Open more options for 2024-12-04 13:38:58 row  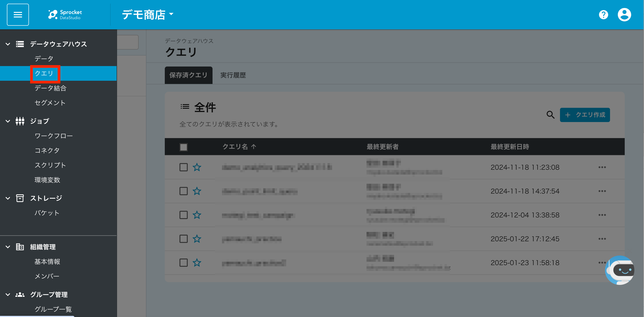point(602,215)
